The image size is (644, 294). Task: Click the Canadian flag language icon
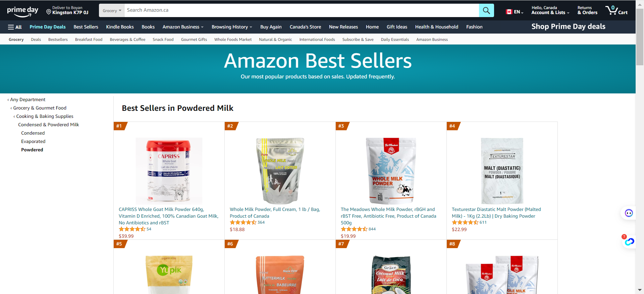click(509, 12)
